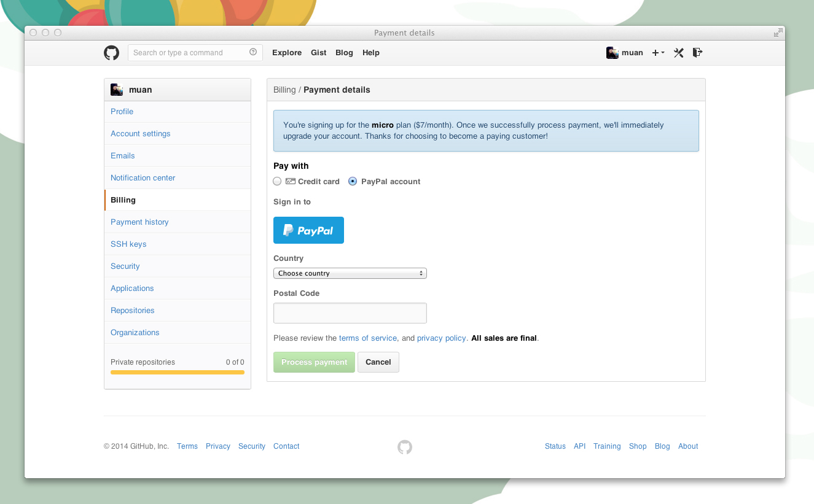
Task: Open the settings tools icon in the header
Action: tap(678, 53)
